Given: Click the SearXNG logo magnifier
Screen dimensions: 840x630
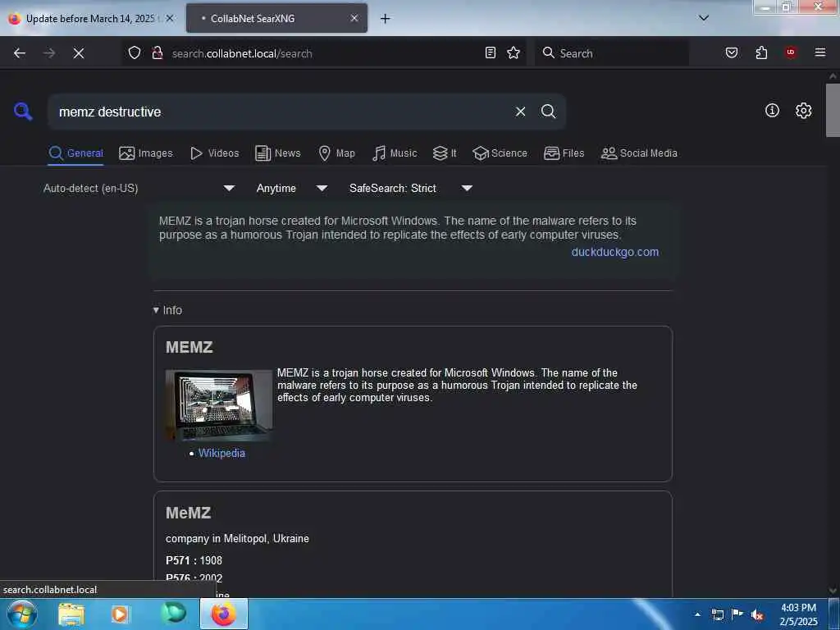Looking at the screenshot, I should pos(23,112).
